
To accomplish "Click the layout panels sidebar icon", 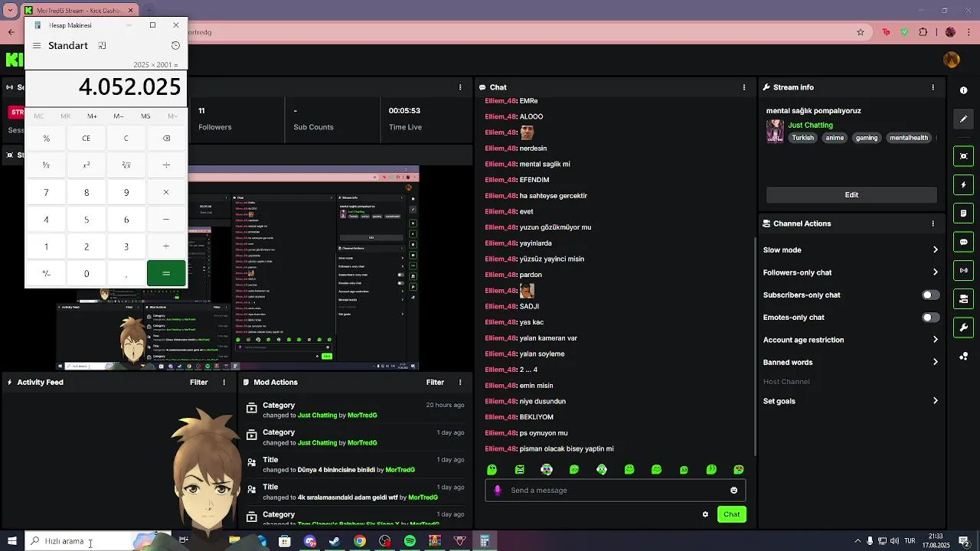I will [x=963, y=299].
